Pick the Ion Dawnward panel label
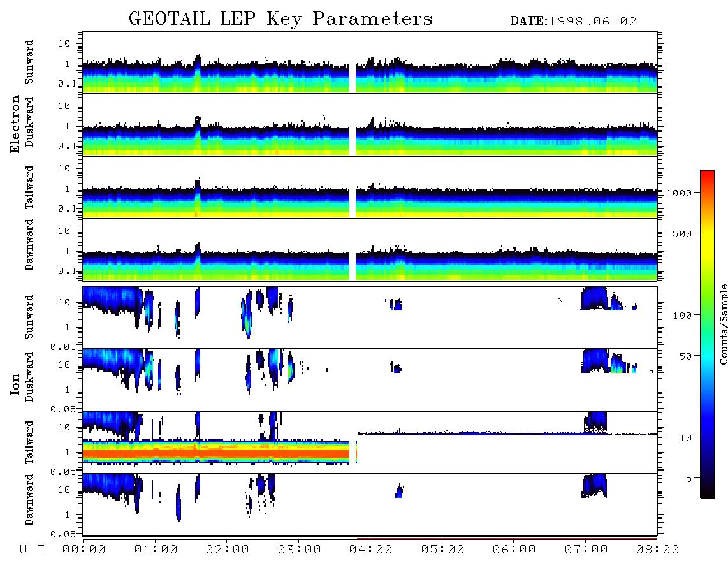Screen dimensions: 728x561 pyautogui.click(x=29, y=500)
